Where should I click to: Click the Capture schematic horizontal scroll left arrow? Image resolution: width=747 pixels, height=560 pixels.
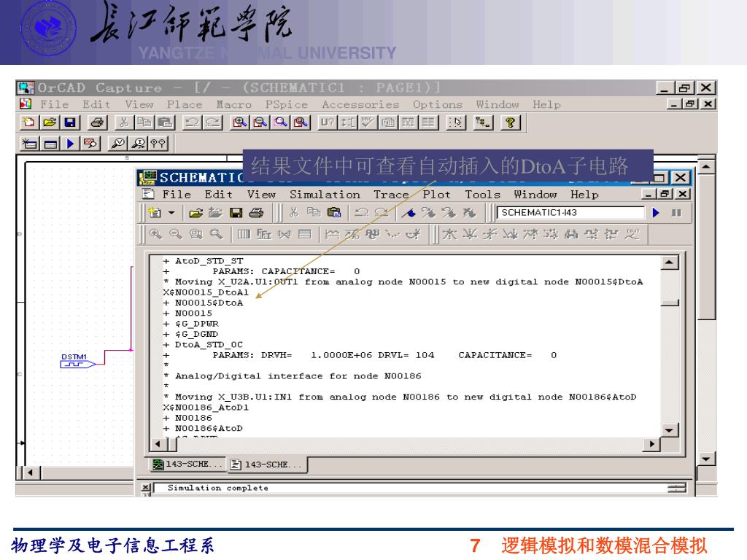31,472
